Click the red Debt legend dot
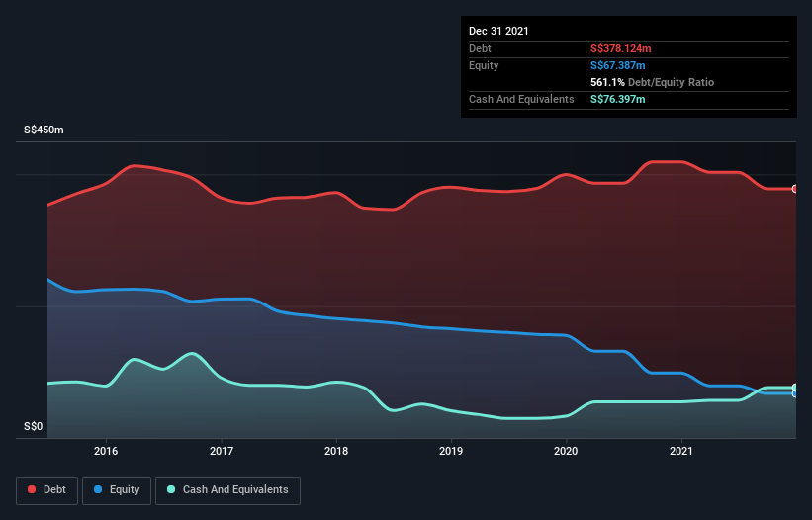 [32, 489]
